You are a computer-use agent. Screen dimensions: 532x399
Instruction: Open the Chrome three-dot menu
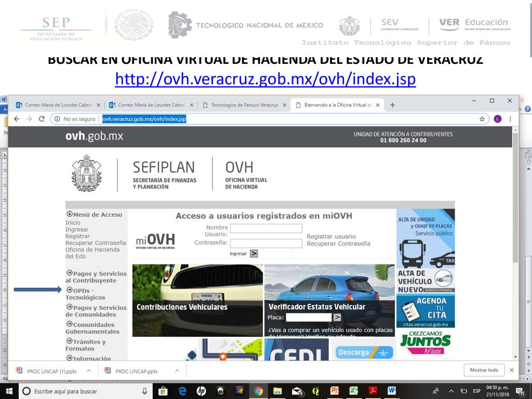tap(510, 119)
